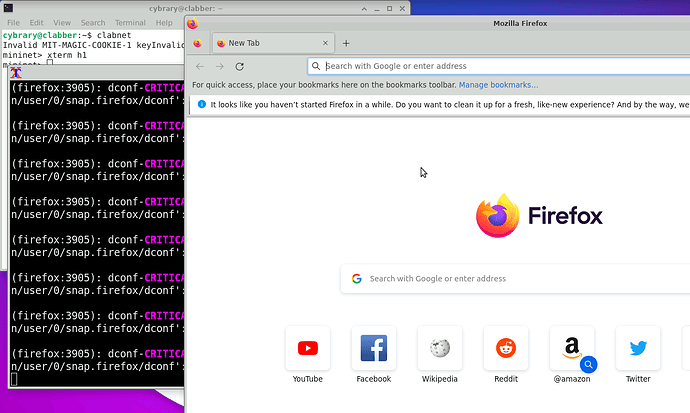
Task: Roll up the terminal window with caret button
Action: tap(364, 8)
